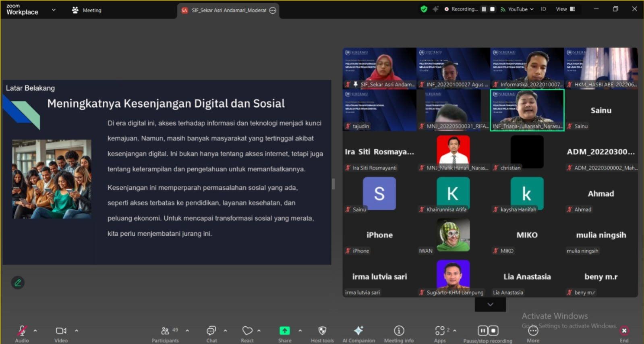Select MIKO participant tile
Viewport: 644px width, 344px height.
point(527,235)
